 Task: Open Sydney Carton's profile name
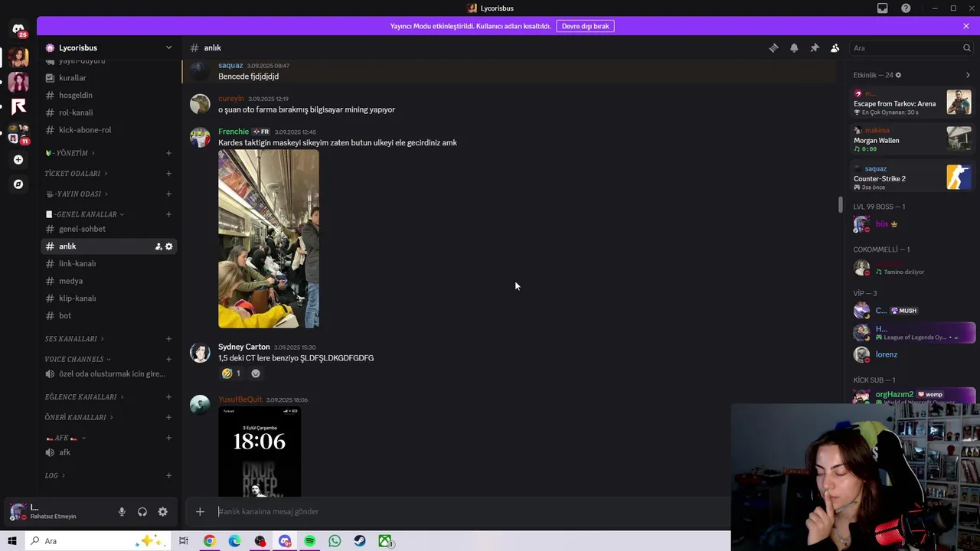[244, 347]
